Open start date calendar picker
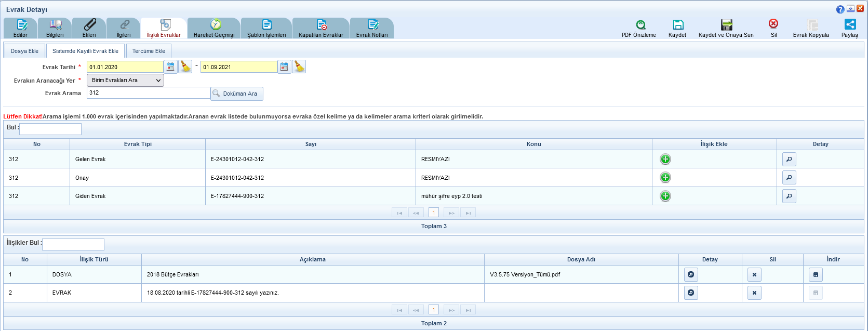 170,67
